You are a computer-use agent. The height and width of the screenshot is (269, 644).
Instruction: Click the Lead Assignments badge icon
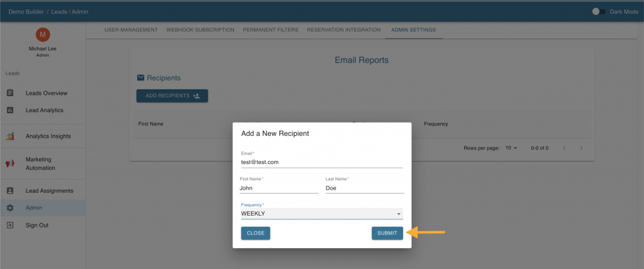(10, 190)
